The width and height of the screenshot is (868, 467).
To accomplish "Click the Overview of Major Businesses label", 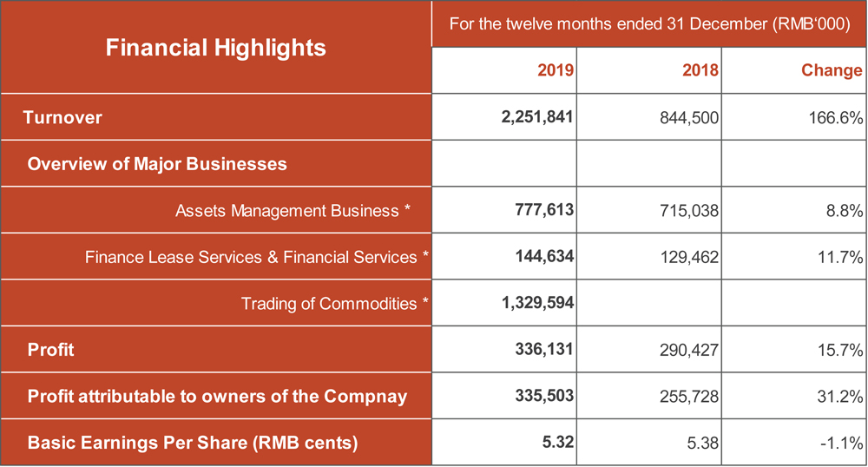I will [157, 164].
